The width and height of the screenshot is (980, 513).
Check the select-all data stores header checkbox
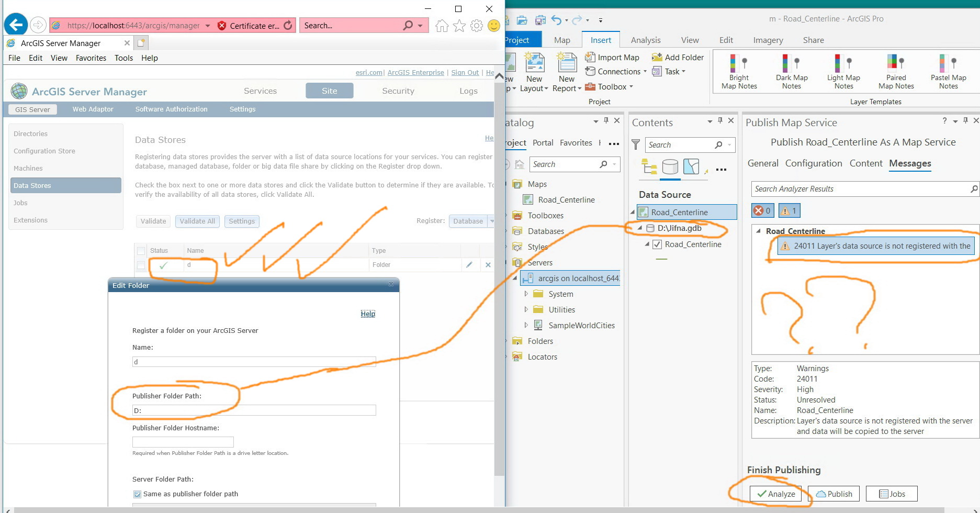click(141, 251)
